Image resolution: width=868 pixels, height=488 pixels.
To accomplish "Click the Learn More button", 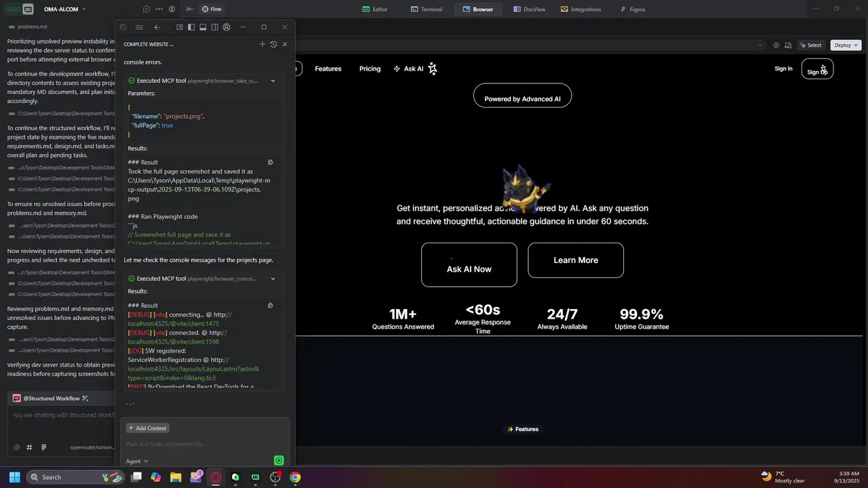I will pos(576,260).
